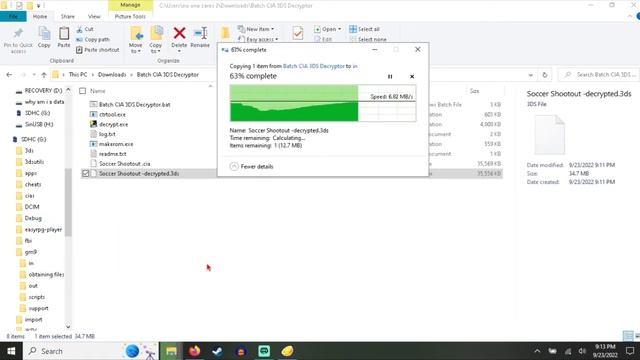Select Batch CIA 3DS Decryptor.bat file

tap(135, 104)
